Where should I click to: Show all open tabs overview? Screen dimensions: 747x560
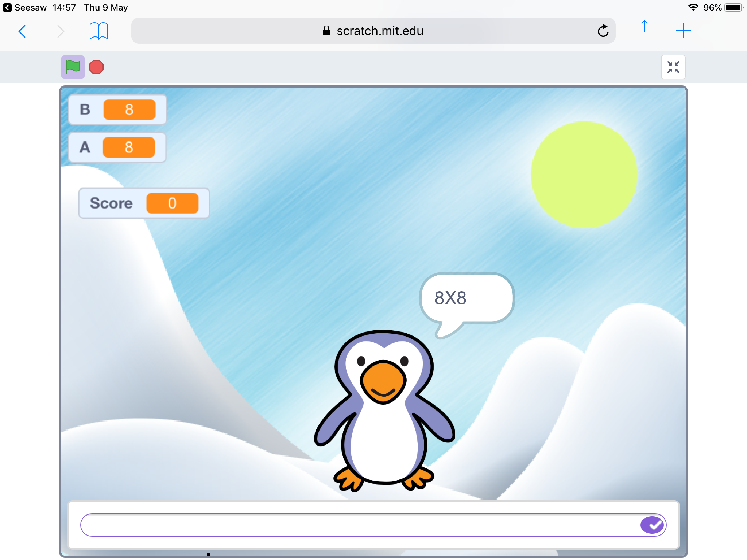coord(723,31)
